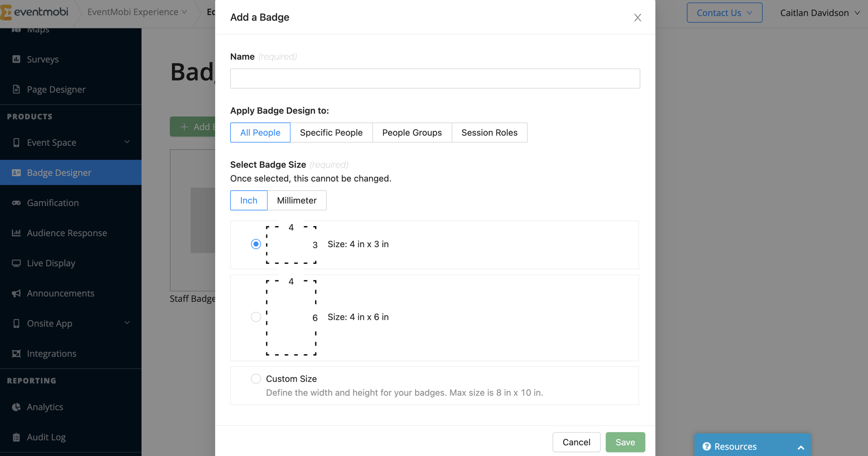Select the Page Designer icon
868x456 pixels.
16,89
